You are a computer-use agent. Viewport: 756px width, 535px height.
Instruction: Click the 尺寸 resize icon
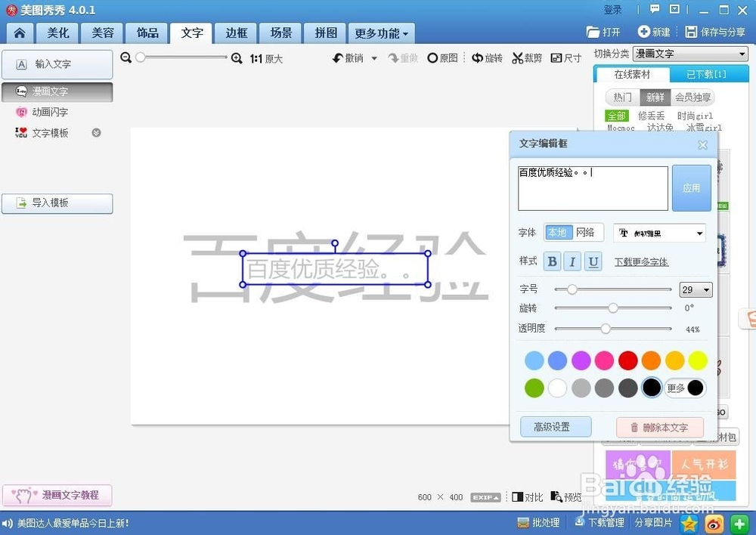[556, 58]
